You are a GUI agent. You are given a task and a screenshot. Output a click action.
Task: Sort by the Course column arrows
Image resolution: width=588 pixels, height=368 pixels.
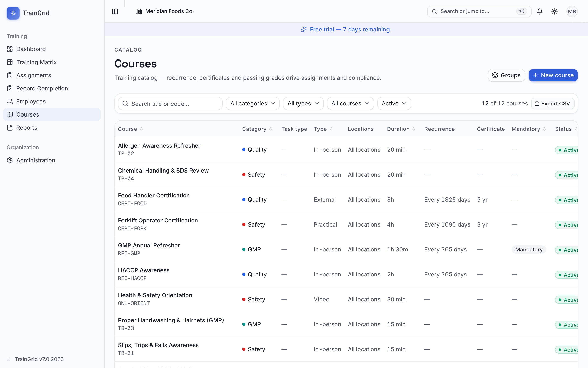tap(141, 129)
